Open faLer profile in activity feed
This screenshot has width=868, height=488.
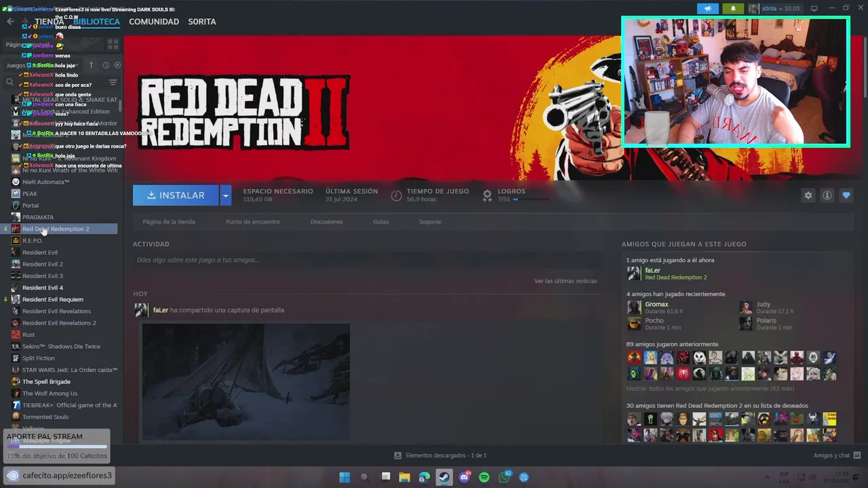point(161,310)
